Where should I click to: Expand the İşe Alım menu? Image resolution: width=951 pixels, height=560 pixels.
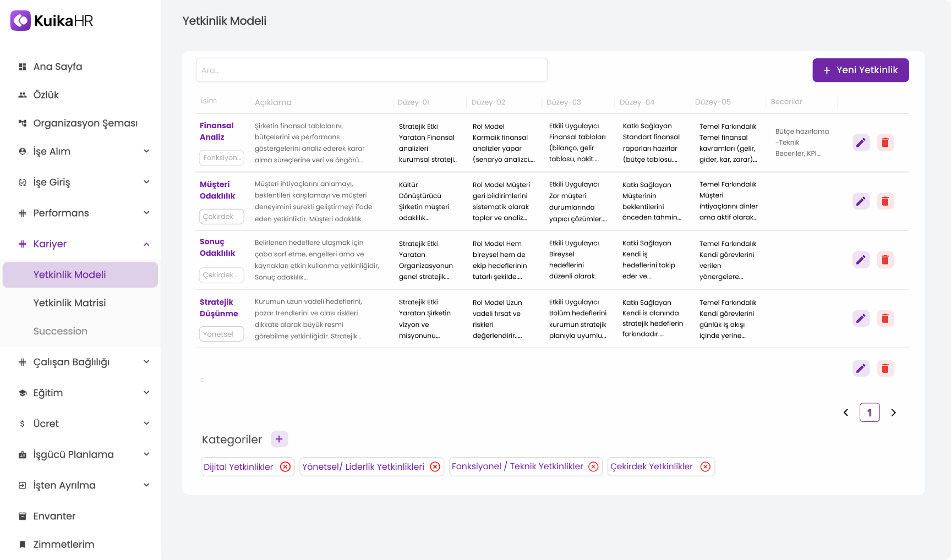(146, 151)
